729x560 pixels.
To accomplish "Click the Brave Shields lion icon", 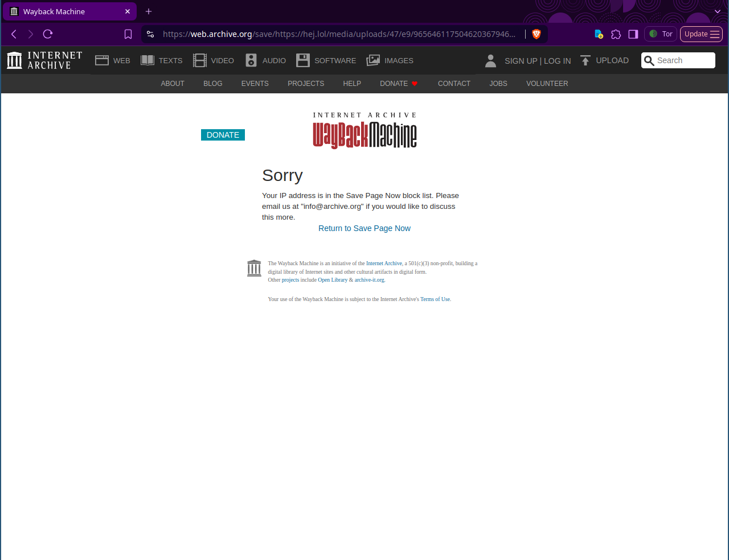I will [536, 34].
